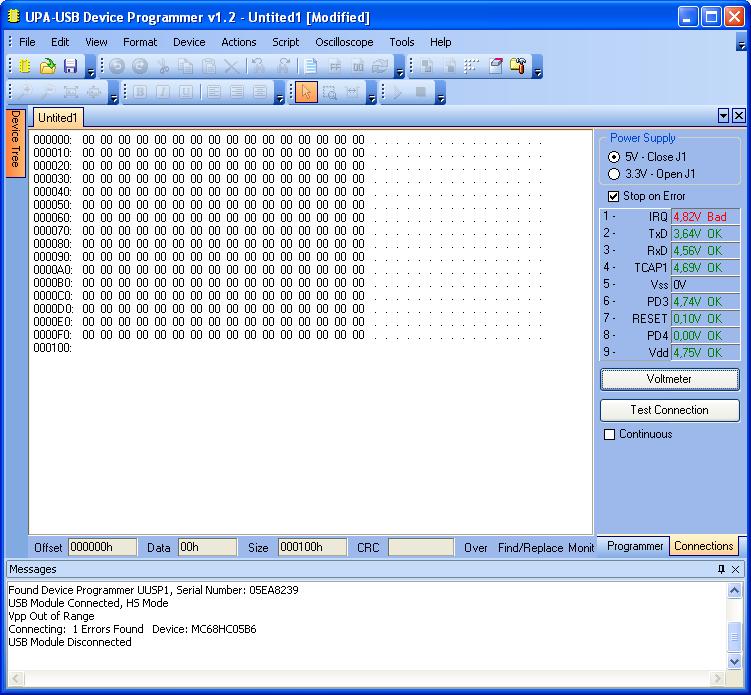Uncheck Stop on Error checkbox
The image size is (751, 695).
coord(613,196)
